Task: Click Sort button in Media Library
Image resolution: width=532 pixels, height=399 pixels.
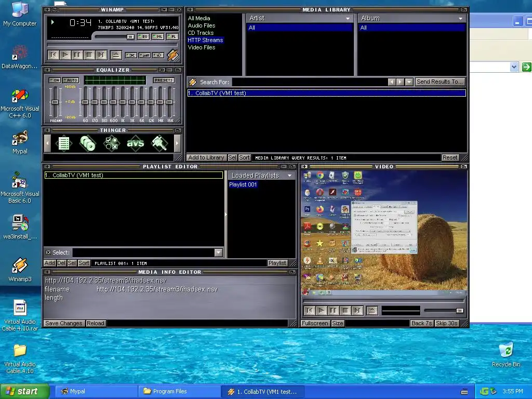Action: (x=244, y=158)
